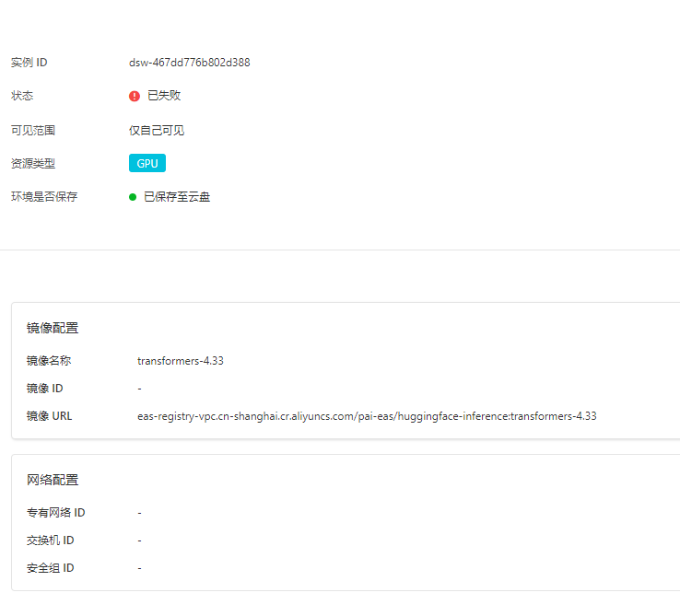The image size is (680, 616).
Task: Click the 镜像 URL label
Action: click(49, 416)
